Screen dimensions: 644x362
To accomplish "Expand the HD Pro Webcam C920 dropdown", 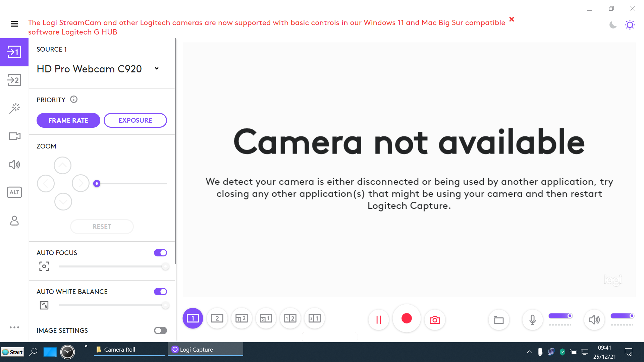I will click(x=157, y=69).
